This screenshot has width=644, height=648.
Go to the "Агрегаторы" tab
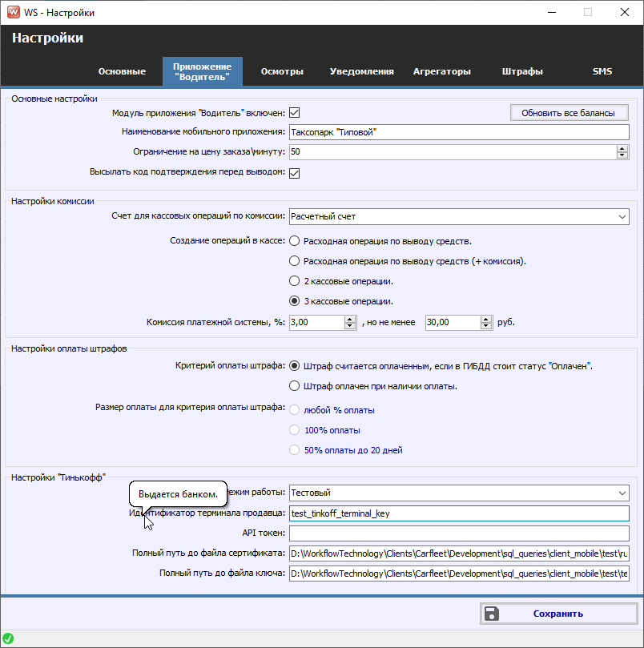point(442,71)
